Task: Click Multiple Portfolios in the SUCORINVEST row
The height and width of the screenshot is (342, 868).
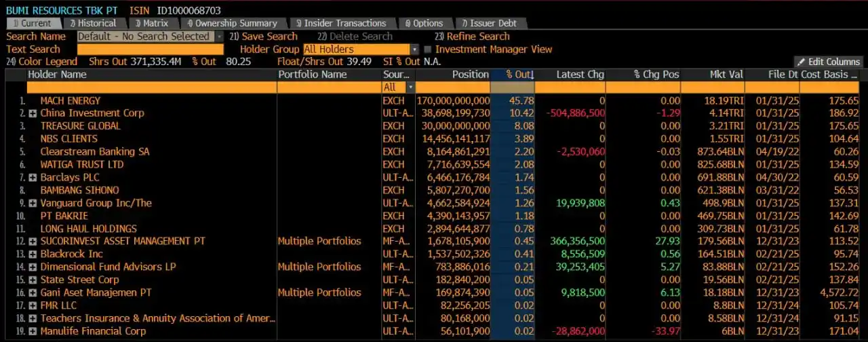Action: point(319,242)
